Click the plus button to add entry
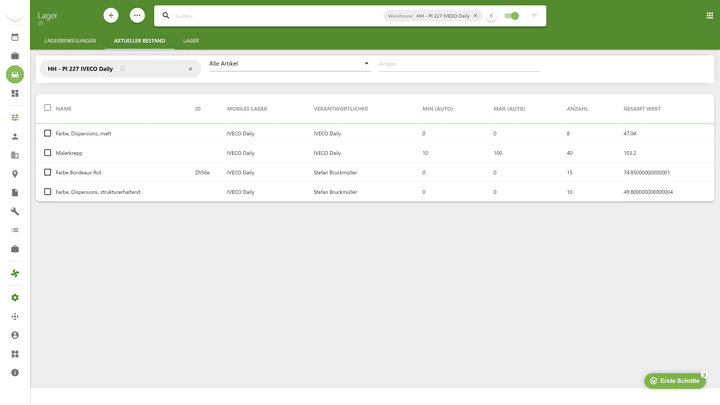Image resolution: width=720 pixels, height=405 pixels. pyautogui.click(x=110, y=15)
